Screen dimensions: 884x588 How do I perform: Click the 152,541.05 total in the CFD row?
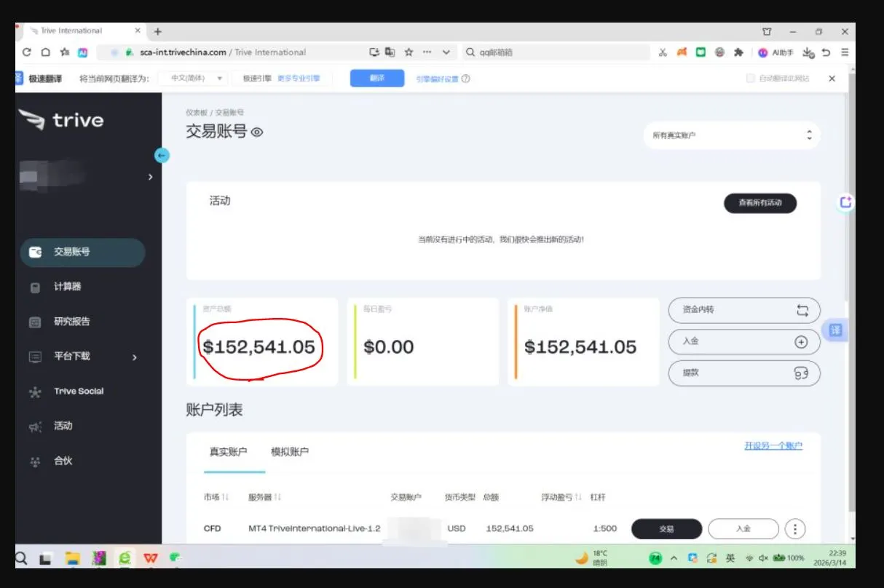[x=509, y=528]
